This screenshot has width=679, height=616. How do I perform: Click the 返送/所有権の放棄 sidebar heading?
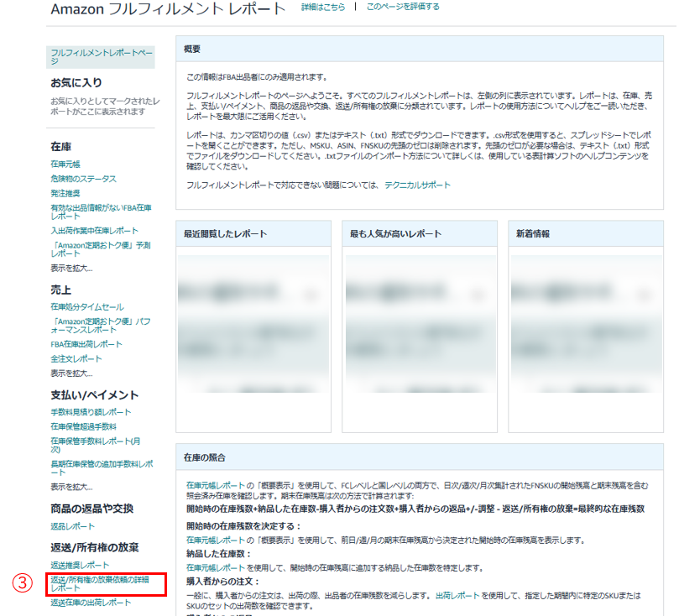click(x=94, y=548)
